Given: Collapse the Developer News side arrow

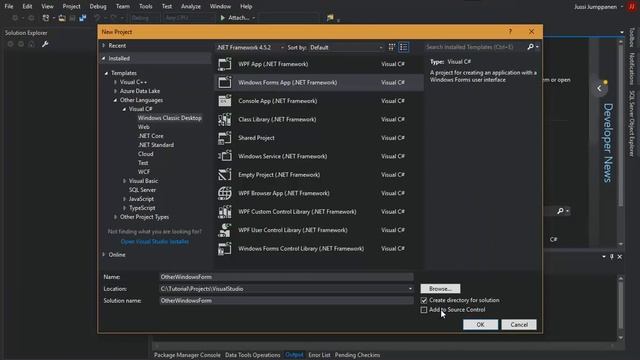Looking at the screenshot, I should pyautogui.click(x=599, y=88).
